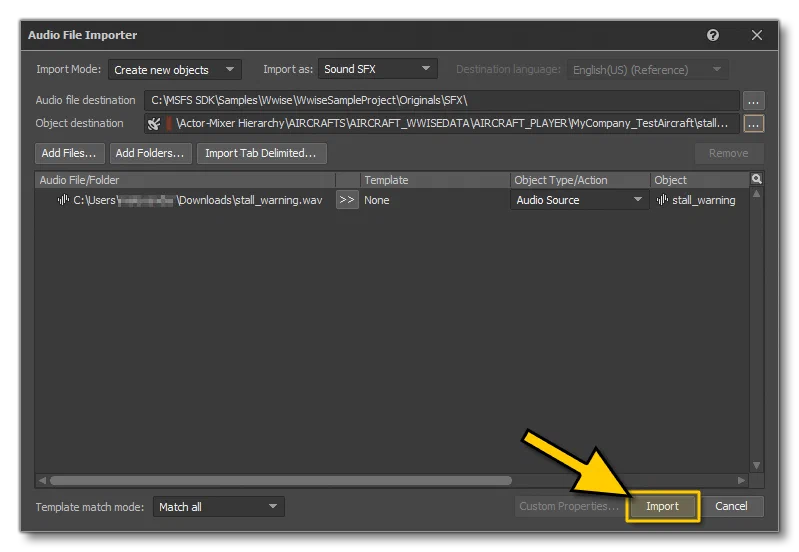Screen dimensions: 799x552
Task: Open the help question mark icon
Action: click(712, 35)
